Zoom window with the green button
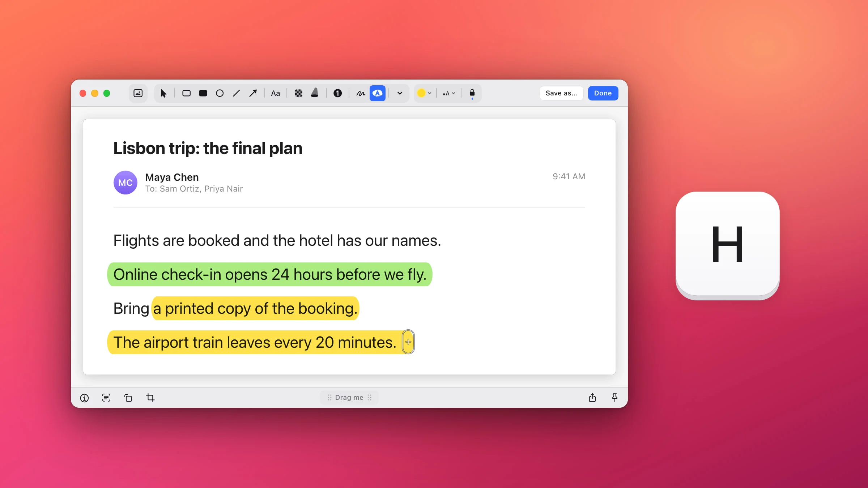This screenshot has height=488, width=868. coord(107,93)
